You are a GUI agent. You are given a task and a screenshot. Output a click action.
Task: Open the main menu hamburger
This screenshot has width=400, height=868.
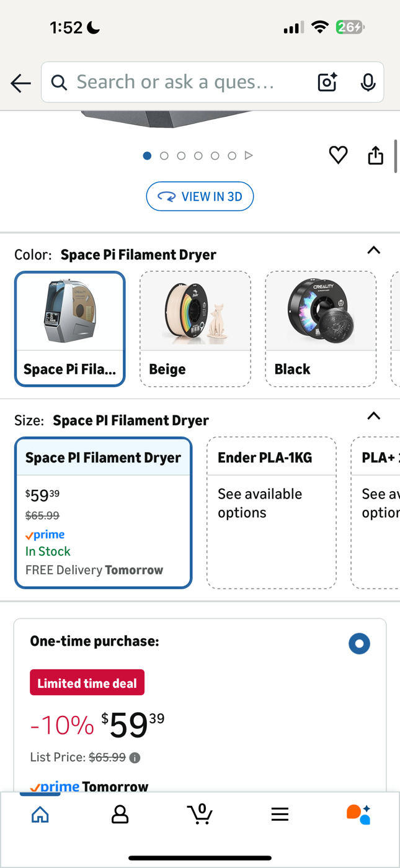point(280,813)
